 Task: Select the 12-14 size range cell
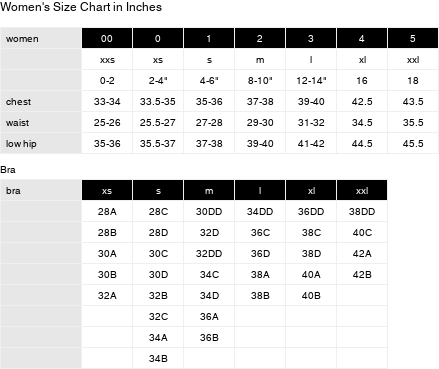311,81
